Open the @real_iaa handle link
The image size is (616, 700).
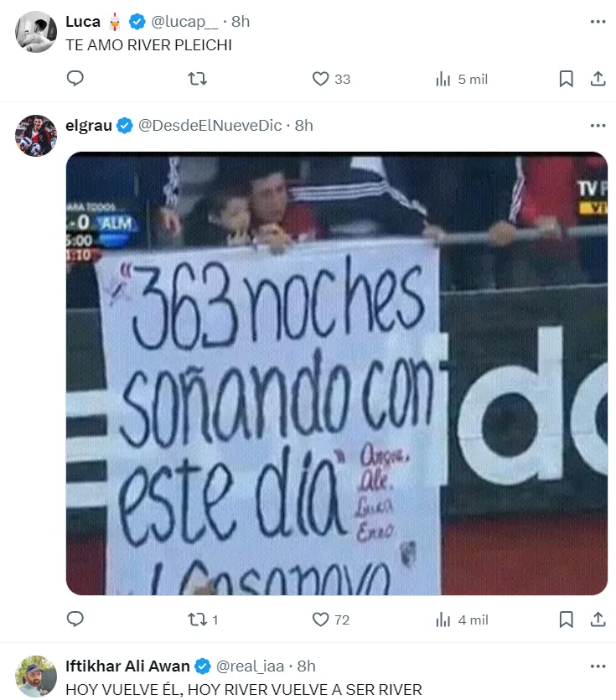click(250, 666)
